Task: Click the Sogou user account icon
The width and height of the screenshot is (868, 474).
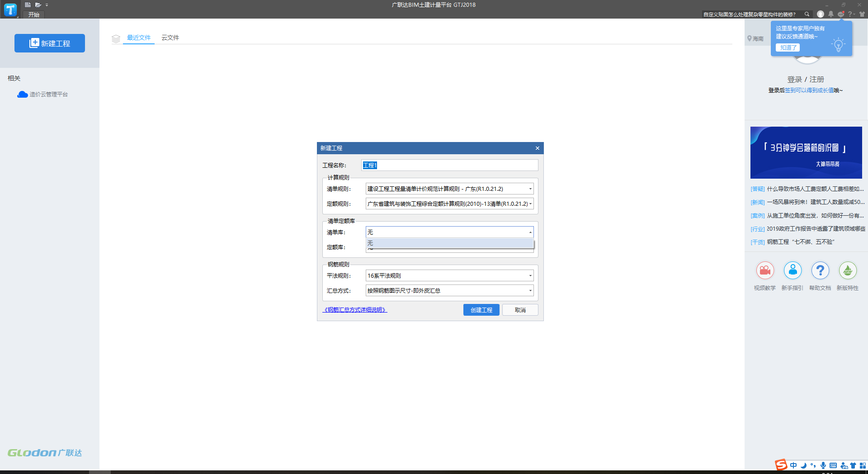Action: (844, 465)
